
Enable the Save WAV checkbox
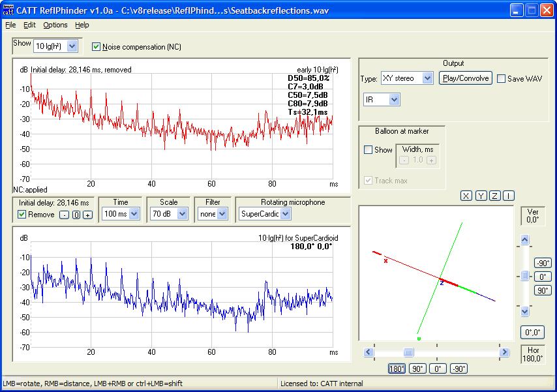click(x=501, y=78)
